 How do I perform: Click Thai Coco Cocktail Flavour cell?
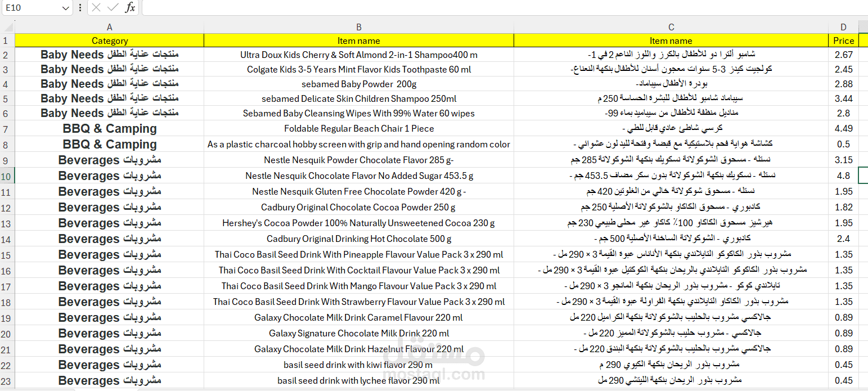click(x=359, y=270)
